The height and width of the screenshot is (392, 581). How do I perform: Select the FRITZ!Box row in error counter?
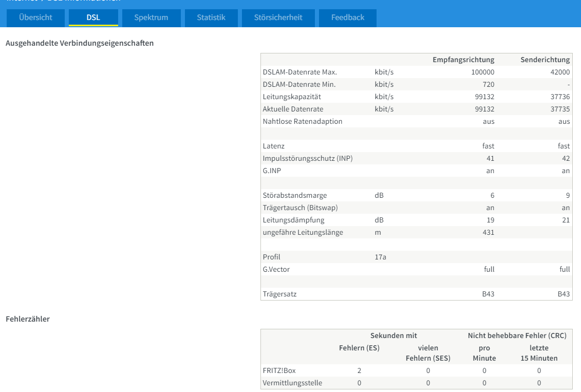point(417,370)
